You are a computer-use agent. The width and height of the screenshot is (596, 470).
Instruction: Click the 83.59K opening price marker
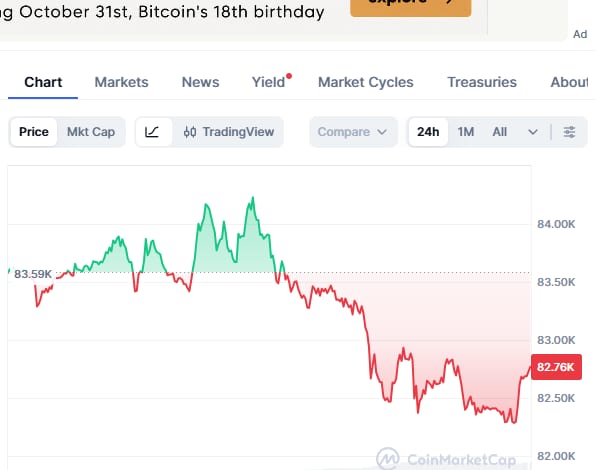(x=33, y=274)
